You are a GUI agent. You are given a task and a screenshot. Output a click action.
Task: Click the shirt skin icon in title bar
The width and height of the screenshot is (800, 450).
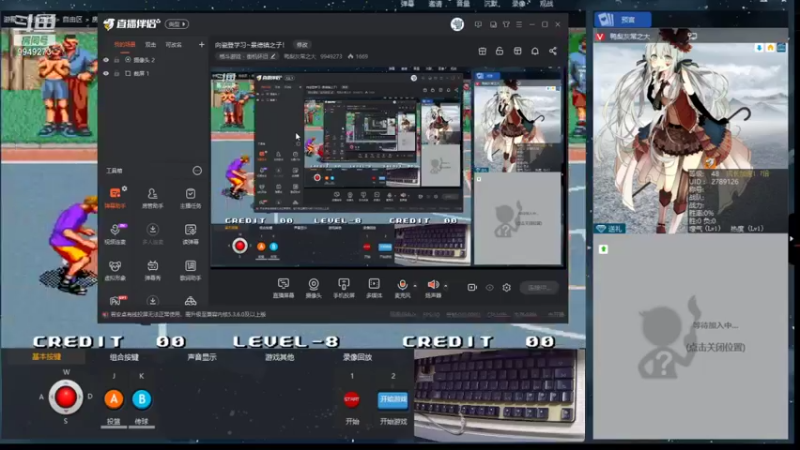506,24
